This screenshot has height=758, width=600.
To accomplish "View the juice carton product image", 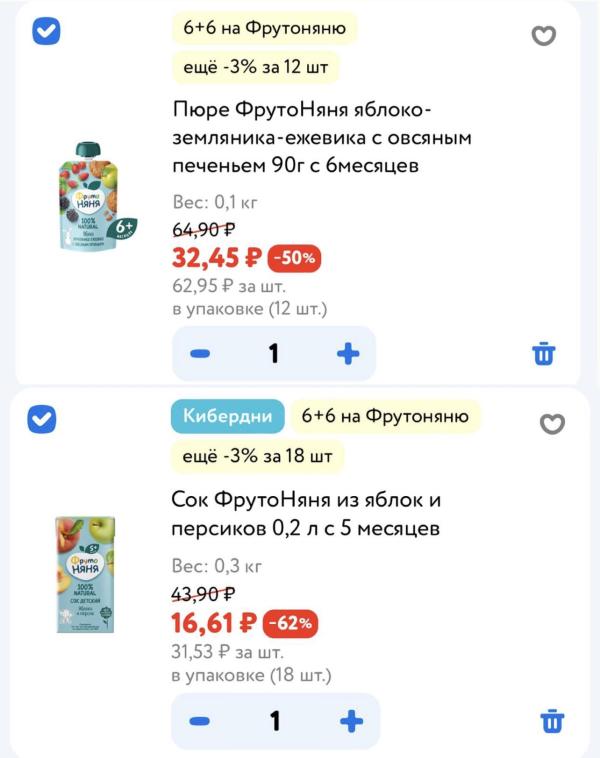I will coord(85,575).
